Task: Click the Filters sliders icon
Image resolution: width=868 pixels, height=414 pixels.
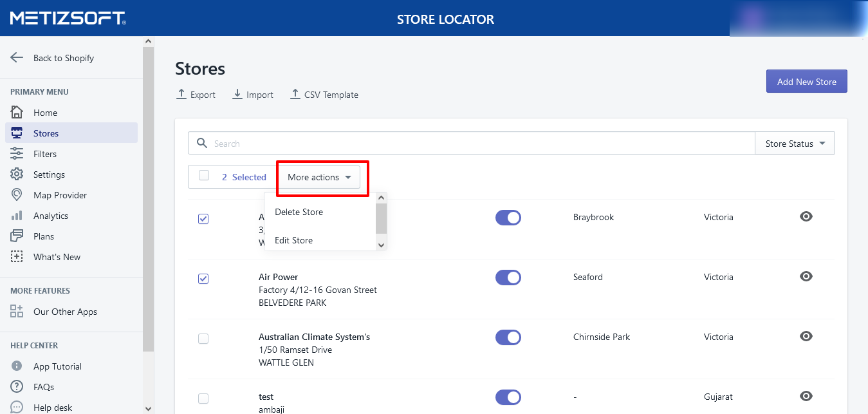Action: [17, 154]
